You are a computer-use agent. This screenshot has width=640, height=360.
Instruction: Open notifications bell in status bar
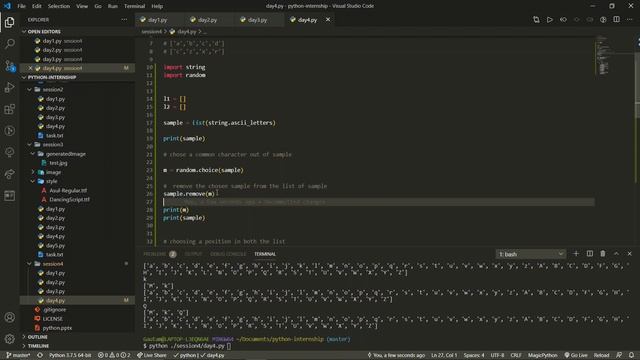point(632,355)
